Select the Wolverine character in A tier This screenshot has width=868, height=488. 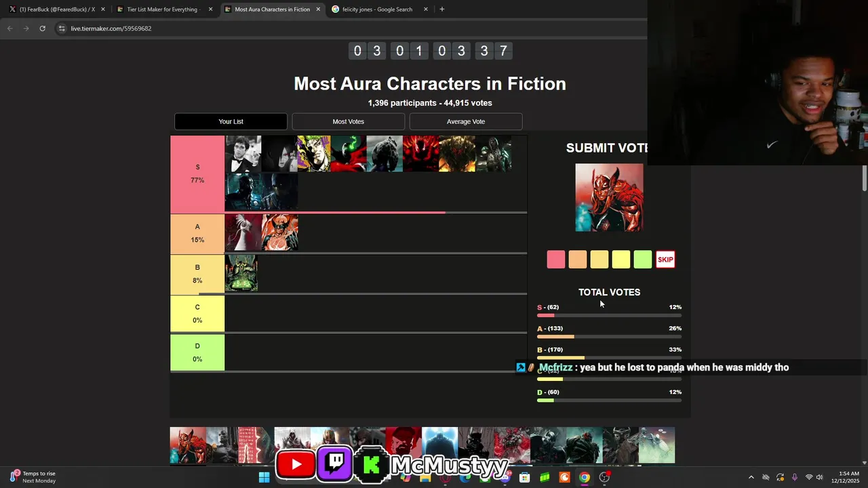(280, 232)
